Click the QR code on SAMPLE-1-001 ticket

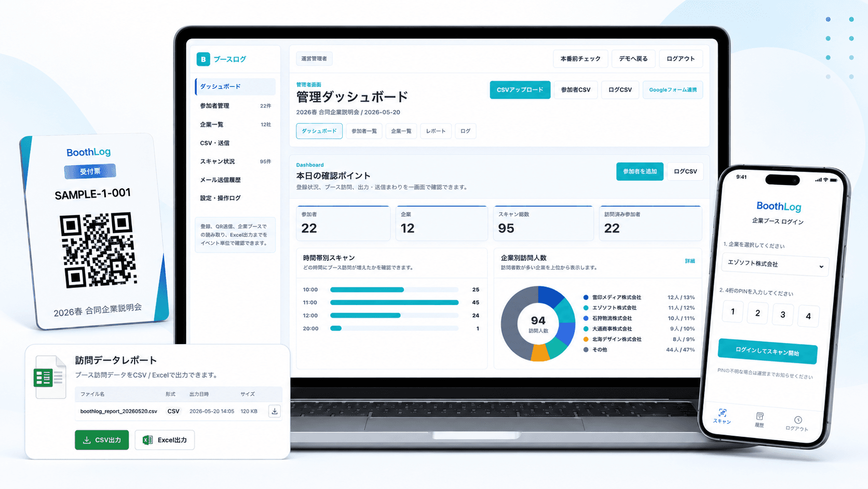pos(98,250)
